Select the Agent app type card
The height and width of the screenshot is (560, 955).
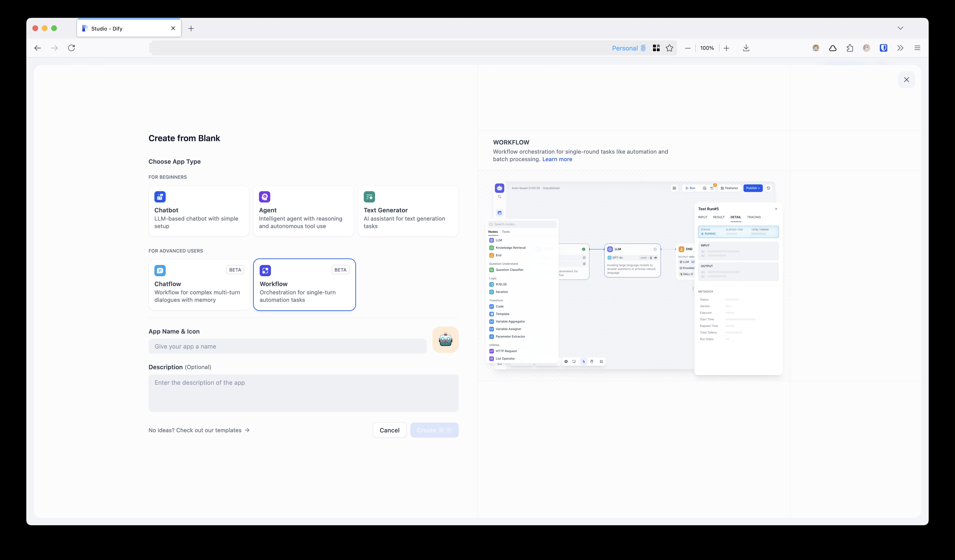[x=303, y=211]
